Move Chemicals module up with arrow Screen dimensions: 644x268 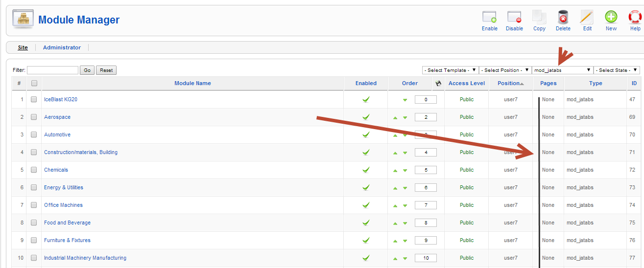(395, 170)
